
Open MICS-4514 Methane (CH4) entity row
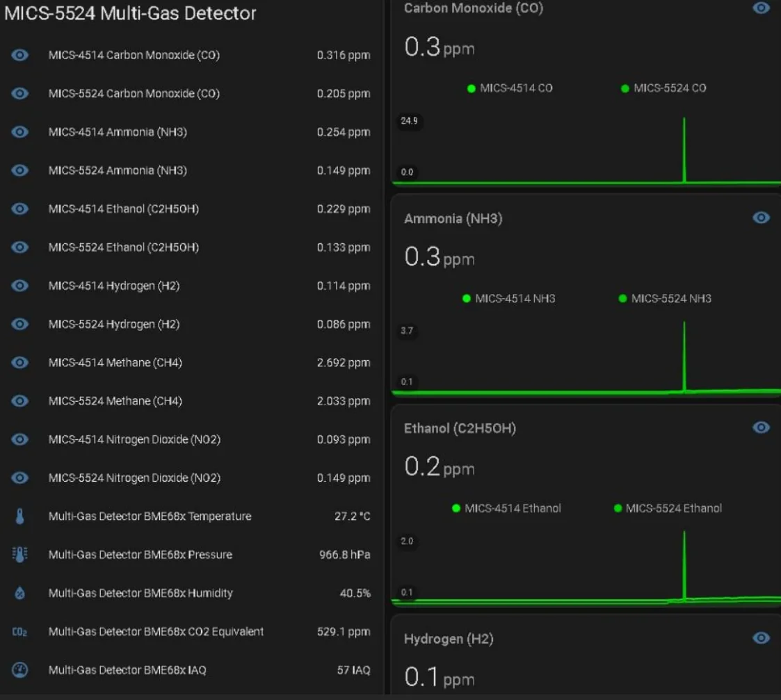(x=191, y=362)
